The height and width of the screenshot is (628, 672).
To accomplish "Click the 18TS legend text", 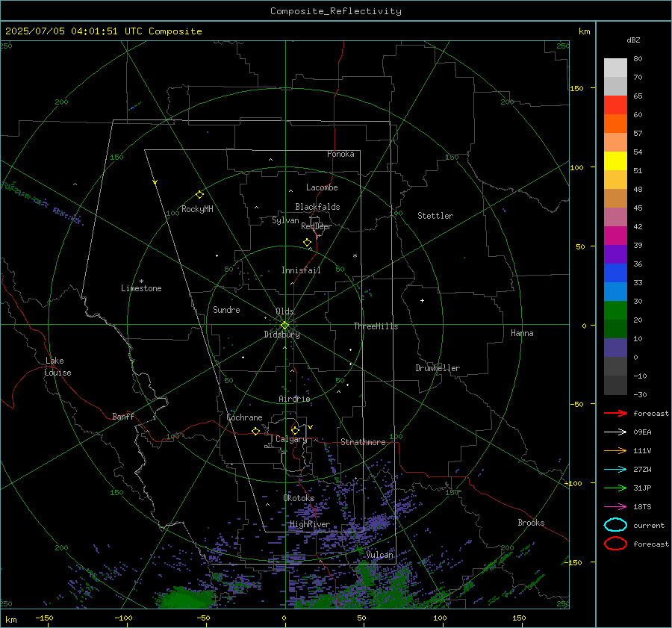I will (642, 507).
